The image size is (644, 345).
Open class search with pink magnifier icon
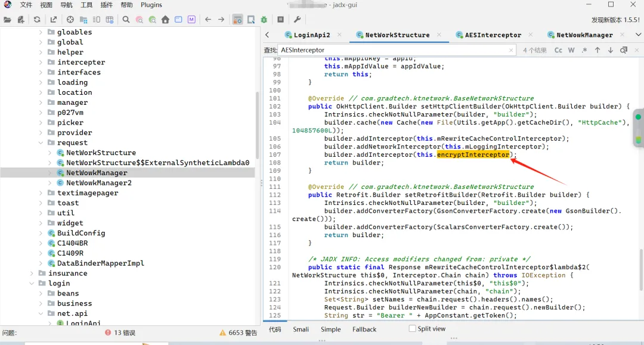pos(139,20)
